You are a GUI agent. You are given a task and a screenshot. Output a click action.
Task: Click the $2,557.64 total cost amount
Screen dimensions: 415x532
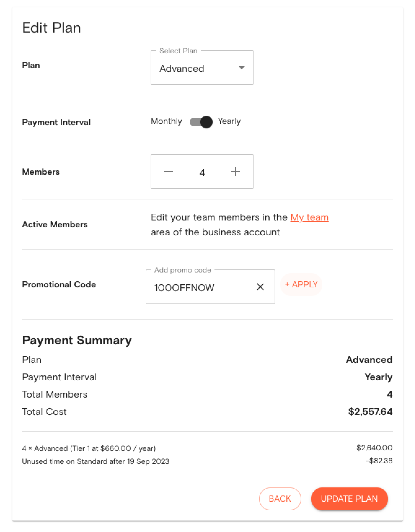[x=370, y=412]
